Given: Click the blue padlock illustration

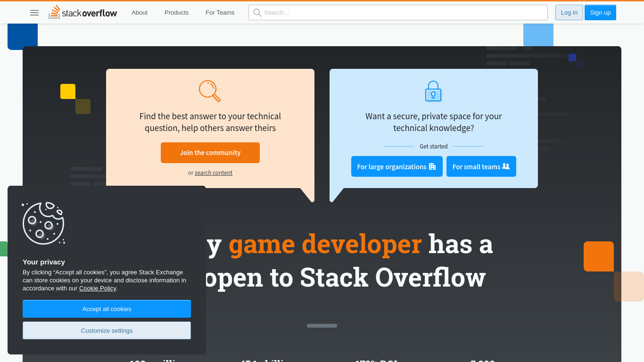Looking at the screenshot, I should point(433,91).
